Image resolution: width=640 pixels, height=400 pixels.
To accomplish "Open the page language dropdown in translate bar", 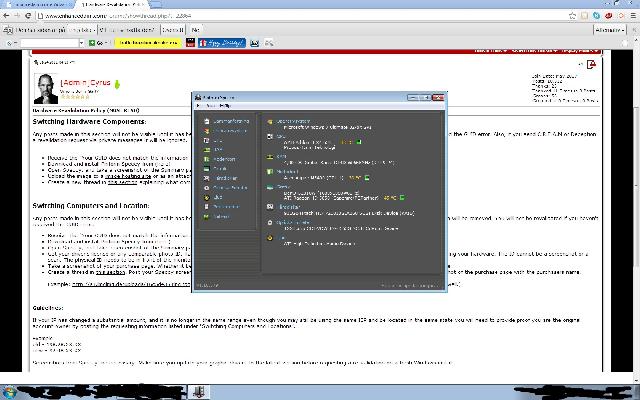I will (81, 30).
